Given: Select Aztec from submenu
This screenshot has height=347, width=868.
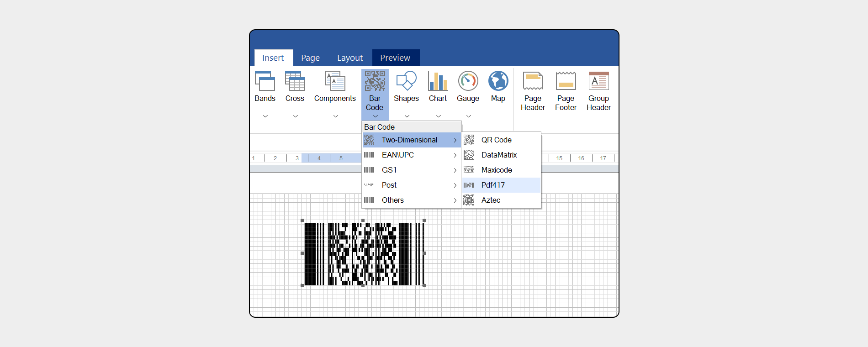Looking at the screenshot, I should coord(501,200).
